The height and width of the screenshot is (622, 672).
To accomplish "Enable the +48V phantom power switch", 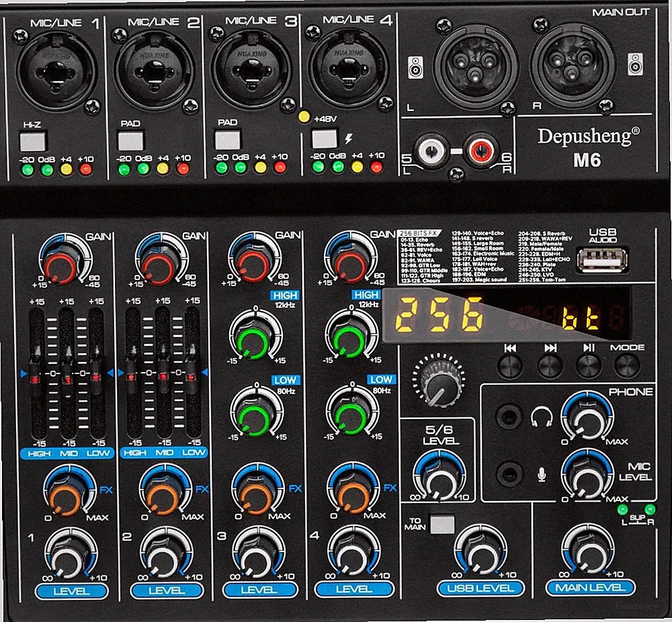I will [325, 139].
